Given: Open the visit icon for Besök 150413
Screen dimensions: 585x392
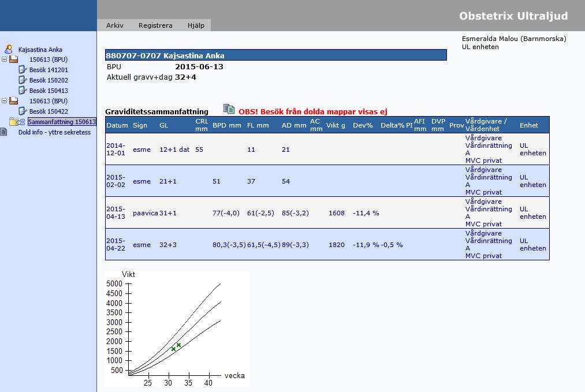Looking at the screenshot, I should [x=23, y=90].
